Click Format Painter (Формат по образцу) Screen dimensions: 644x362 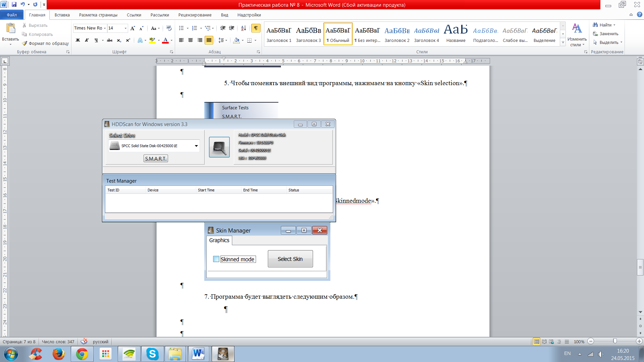(x=45, y=43)
